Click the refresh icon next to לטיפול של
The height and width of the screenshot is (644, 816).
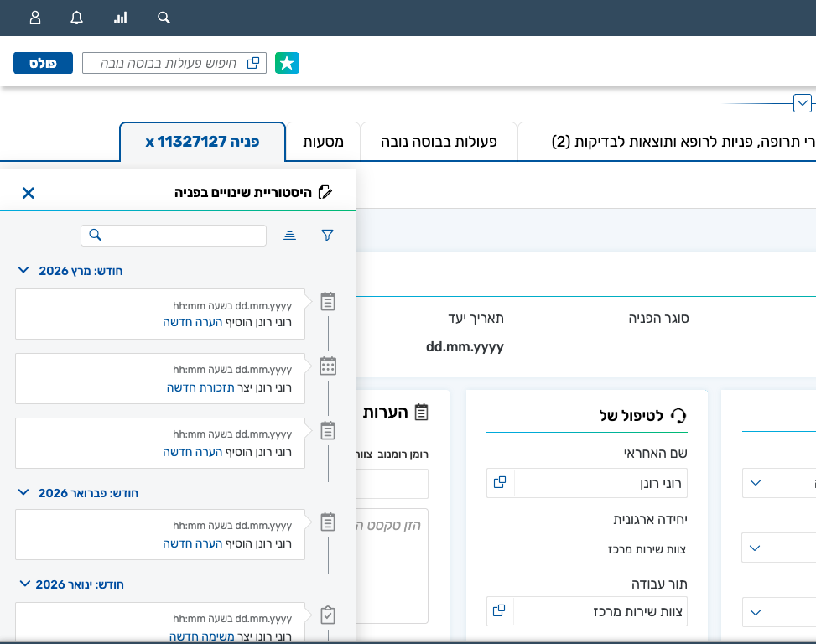pyautogui.click(x=679, y=415)
